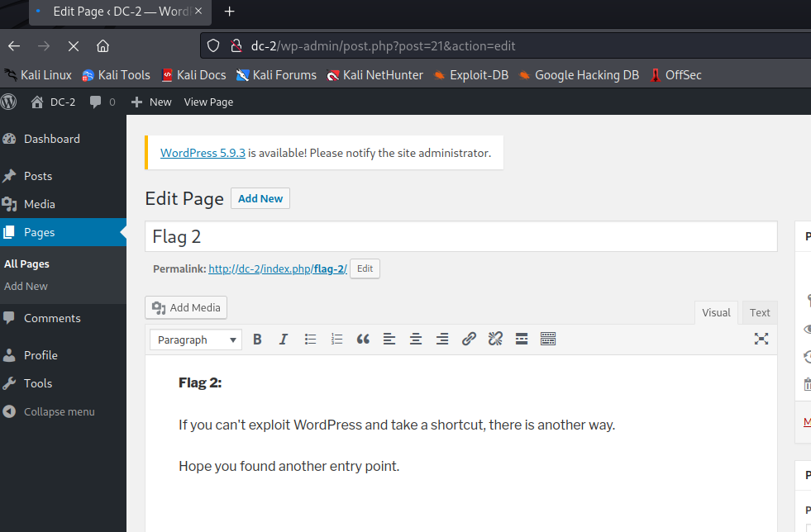Select Add New under Pages submenu
The height and width of the screenshot is (532, 811).
(26, 286)
